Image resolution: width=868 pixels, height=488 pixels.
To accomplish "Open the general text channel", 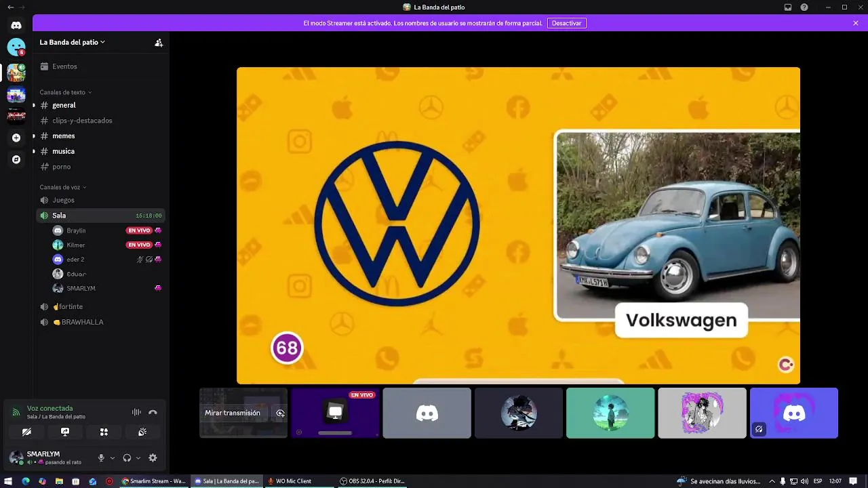I will click(100, 105).
